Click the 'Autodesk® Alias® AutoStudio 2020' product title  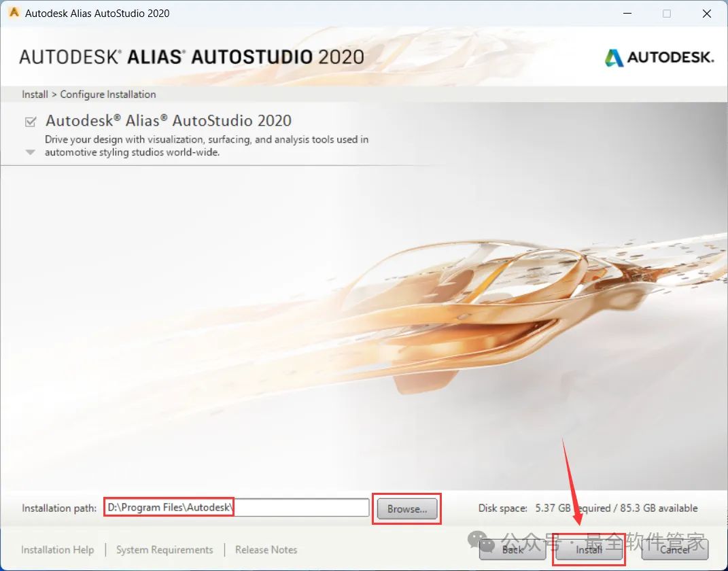pyautogui.click(x=168, y=121)
